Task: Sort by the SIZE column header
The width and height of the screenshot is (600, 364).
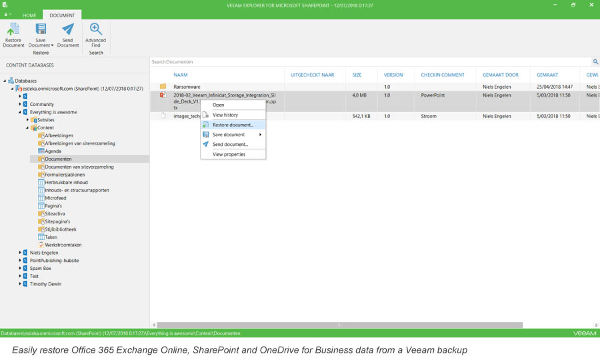Action: point(357,75)
